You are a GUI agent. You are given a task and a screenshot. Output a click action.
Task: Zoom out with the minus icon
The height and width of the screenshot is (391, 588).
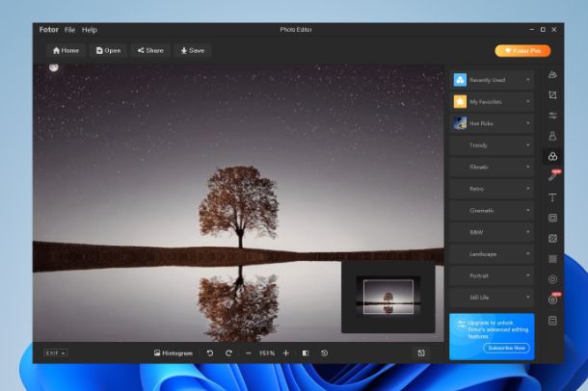(x=249, y=353)
